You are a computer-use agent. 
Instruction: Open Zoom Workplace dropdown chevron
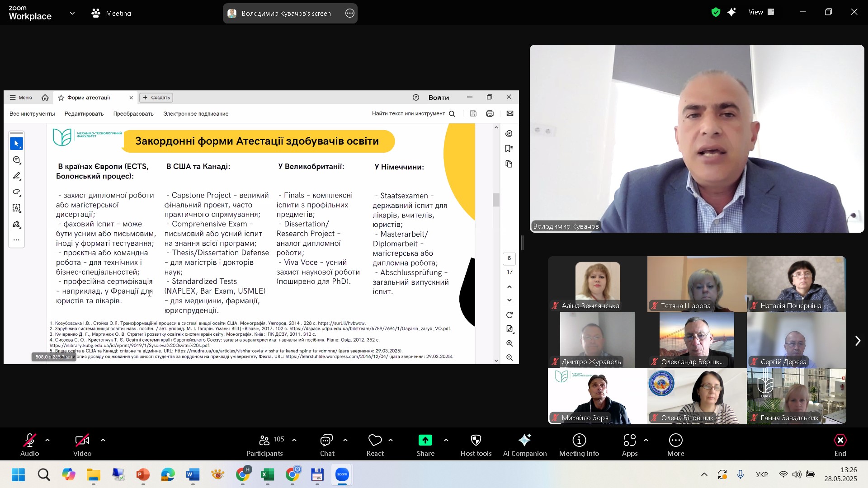tap(72, 14)
